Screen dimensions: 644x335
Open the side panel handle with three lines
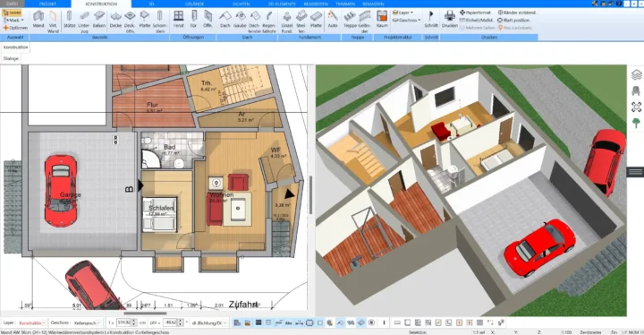635,172
